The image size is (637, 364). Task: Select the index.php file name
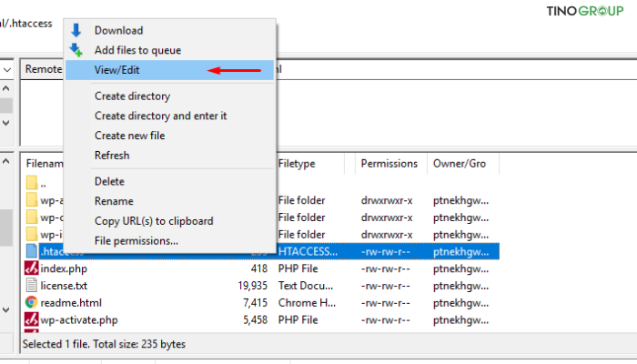[64, 269]
